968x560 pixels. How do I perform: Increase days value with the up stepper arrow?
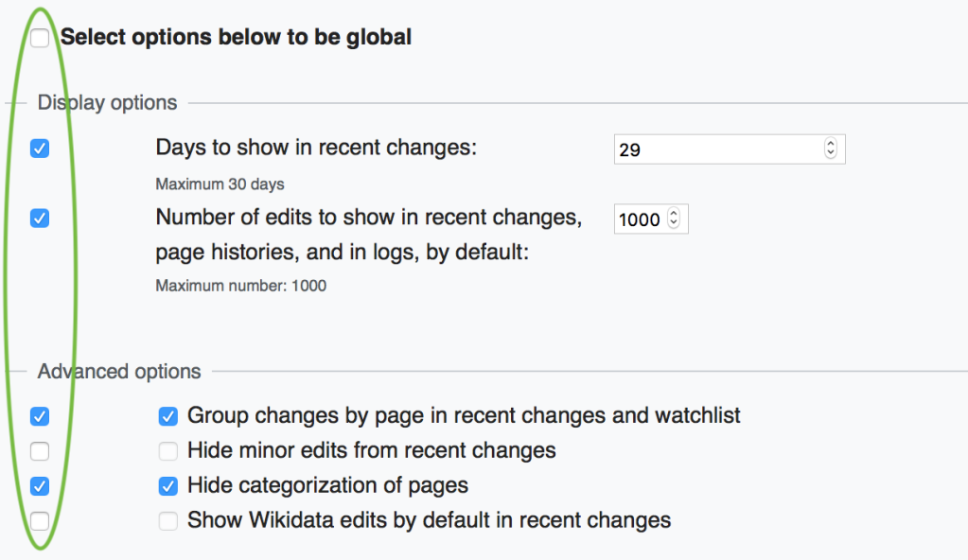click(x=831, y=143)
